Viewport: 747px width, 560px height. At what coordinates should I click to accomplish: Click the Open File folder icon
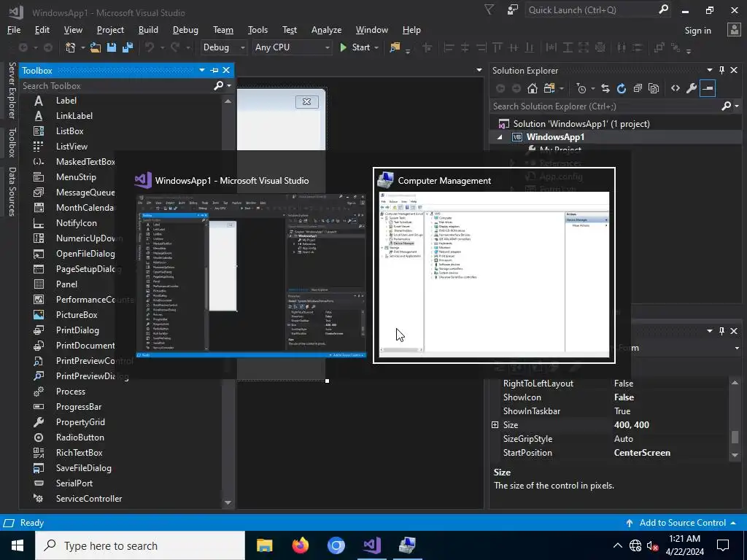point(96,47)
